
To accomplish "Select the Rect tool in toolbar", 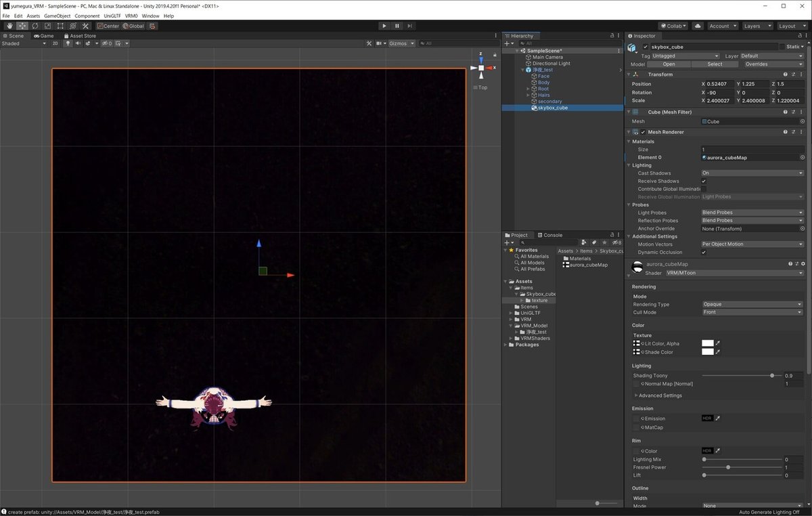I will click(60, 26).
